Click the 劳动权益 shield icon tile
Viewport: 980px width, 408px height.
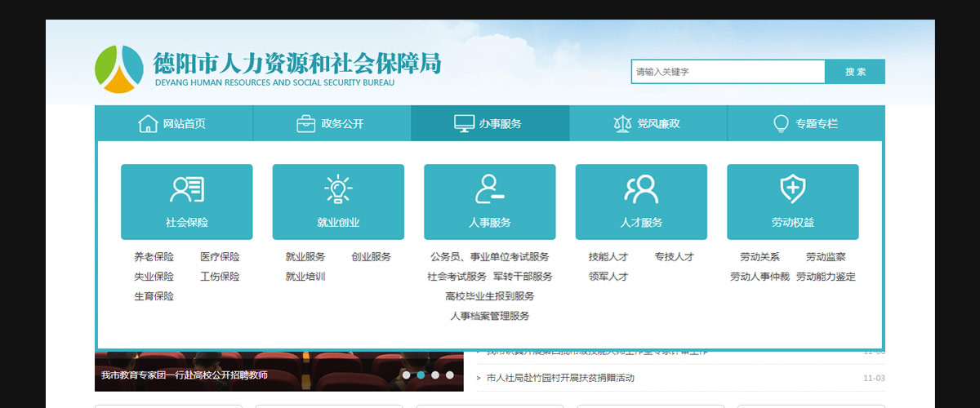click(793, 202)
